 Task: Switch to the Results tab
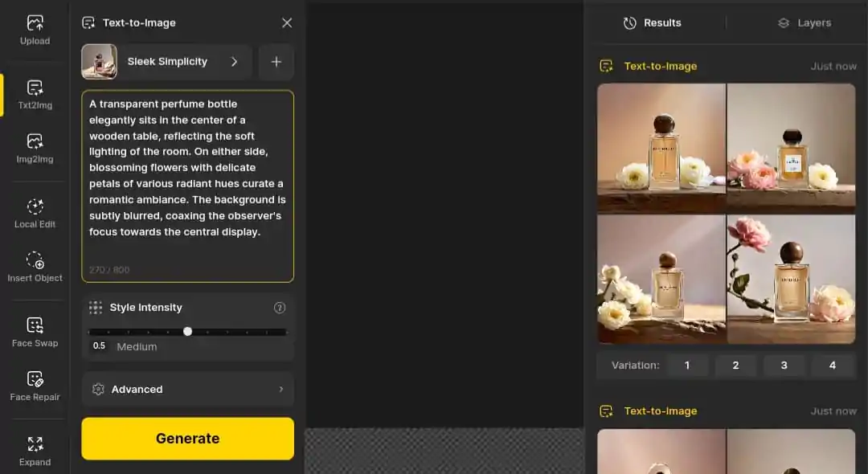pos(653,23)
